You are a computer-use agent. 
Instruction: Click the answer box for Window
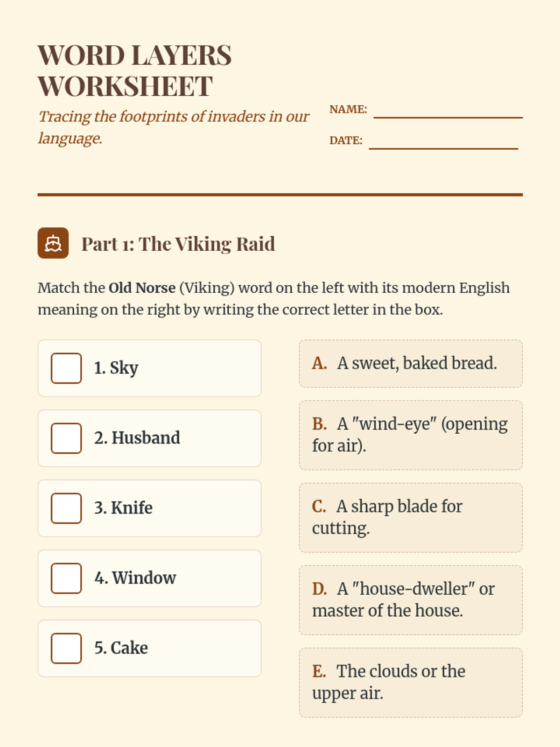(66, 578)
